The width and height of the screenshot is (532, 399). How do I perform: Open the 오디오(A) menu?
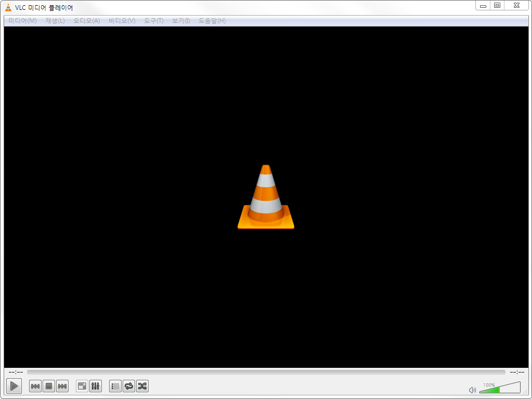click(87, 21)
